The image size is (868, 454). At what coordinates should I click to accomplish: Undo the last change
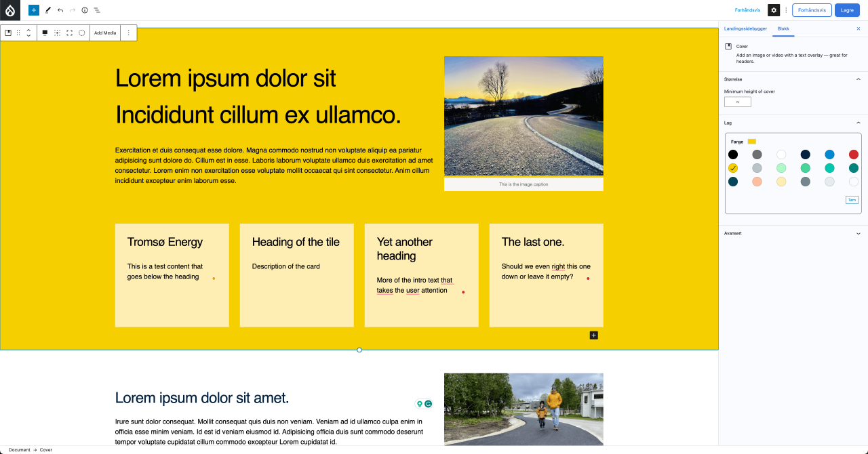[61, 10]
